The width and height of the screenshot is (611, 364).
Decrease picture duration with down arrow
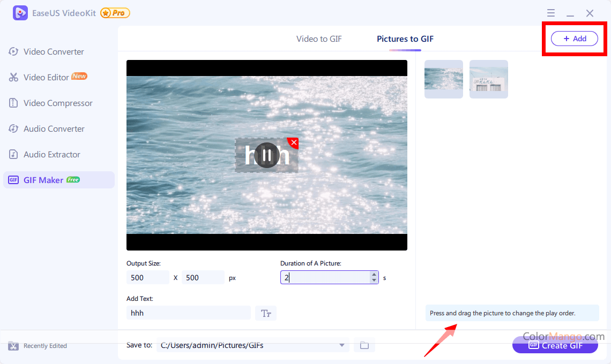(374, 280)
